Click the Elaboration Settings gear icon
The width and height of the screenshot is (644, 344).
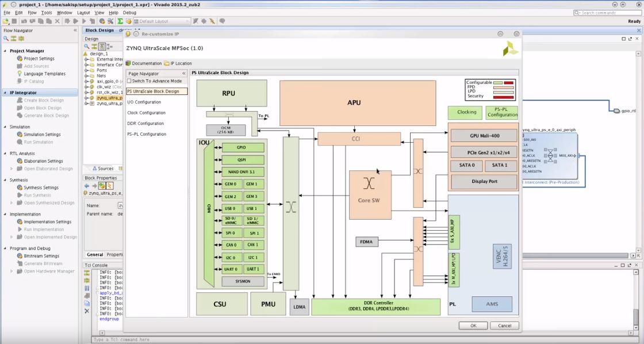20,161
